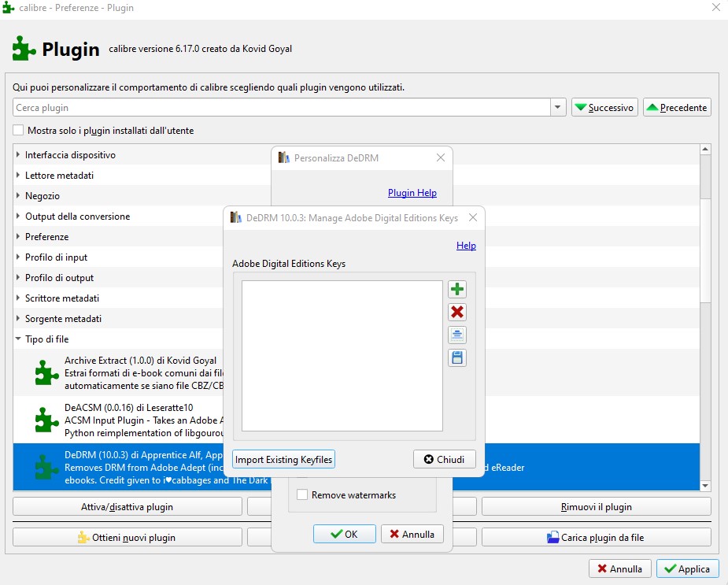The width and height of the screenshot is (728, 585).
Task: Close the keys dialog with Chiudi
Action: pyautogui.click(x=444, y=458)
